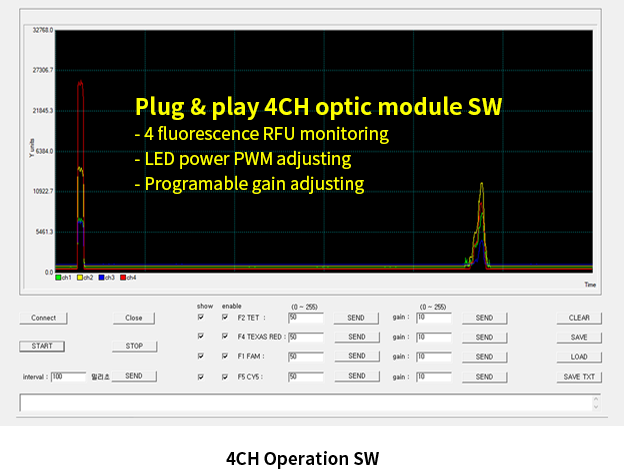The height and width of the screenshot is (469, 624).
Task: Send the interval value
Action: click(134, 376)
